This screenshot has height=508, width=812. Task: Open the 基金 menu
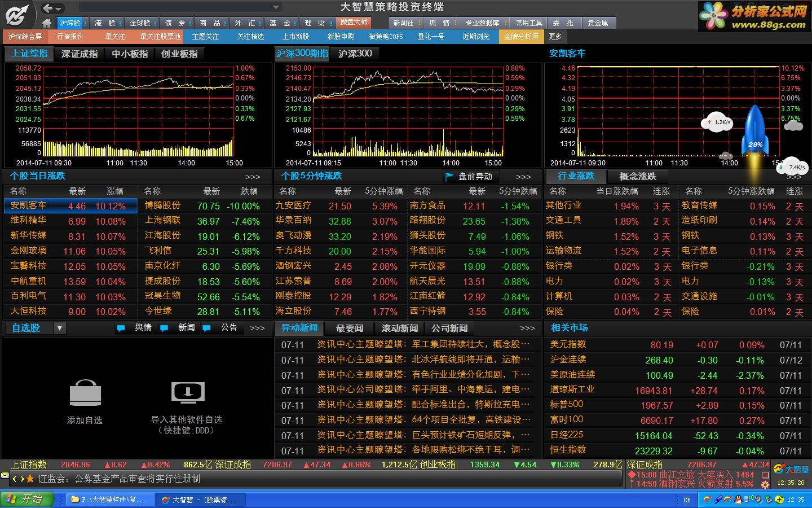coord(282,23)
